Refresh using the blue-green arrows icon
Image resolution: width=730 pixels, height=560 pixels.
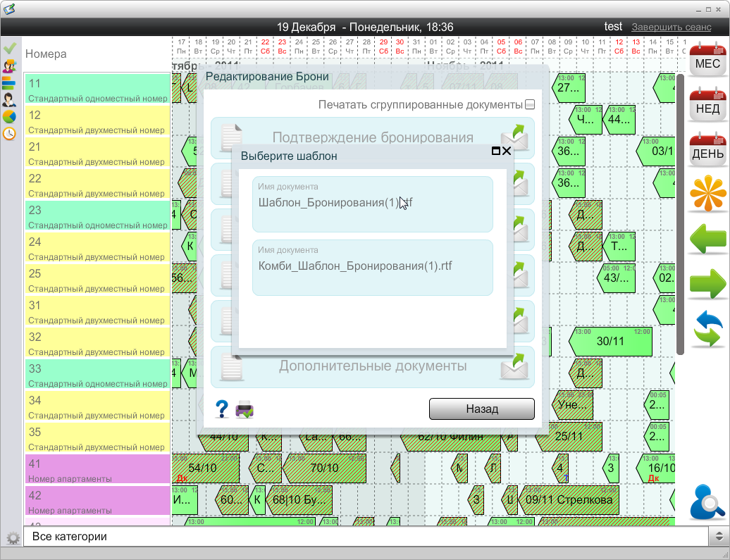(707, 329)
